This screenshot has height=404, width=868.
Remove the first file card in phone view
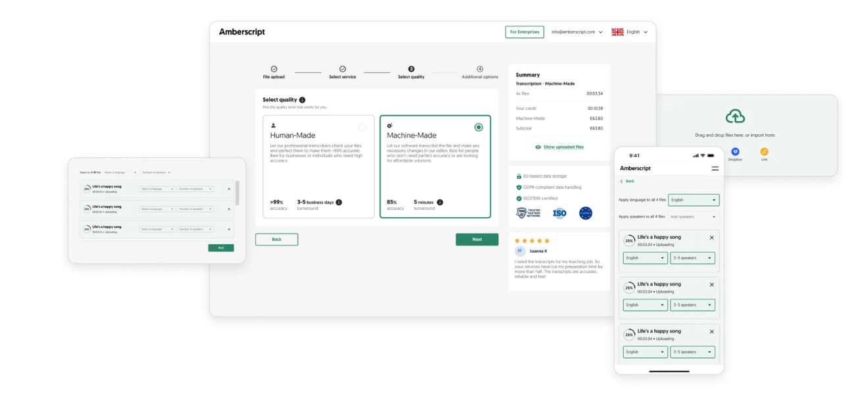tap(711, 238)
